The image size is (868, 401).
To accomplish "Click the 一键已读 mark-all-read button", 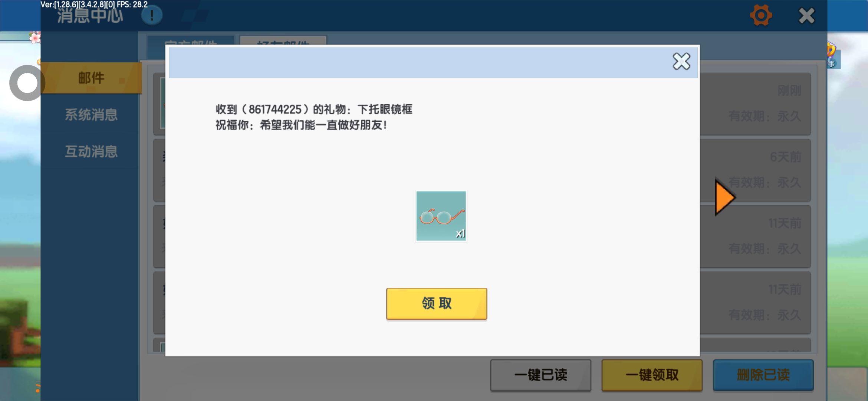I will pos(540,375).
